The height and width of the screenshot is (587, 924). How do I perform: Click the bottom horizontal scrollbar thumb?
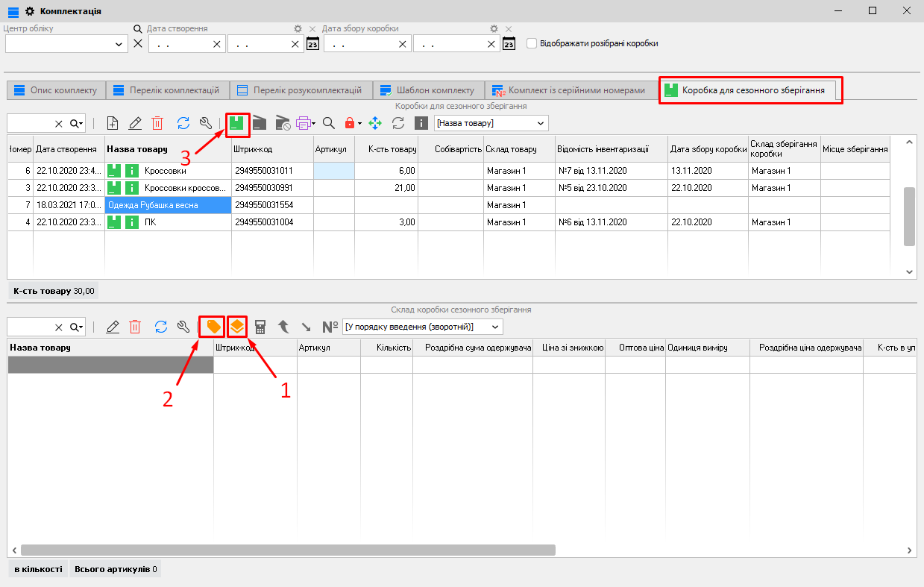click(x=288, y=550)
